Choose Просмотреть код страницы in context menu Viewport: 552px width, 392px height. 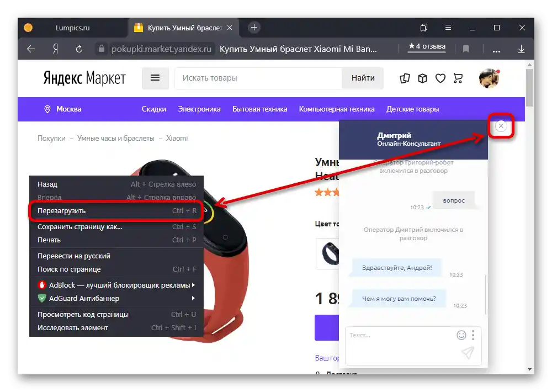click(x=116, y=315)
